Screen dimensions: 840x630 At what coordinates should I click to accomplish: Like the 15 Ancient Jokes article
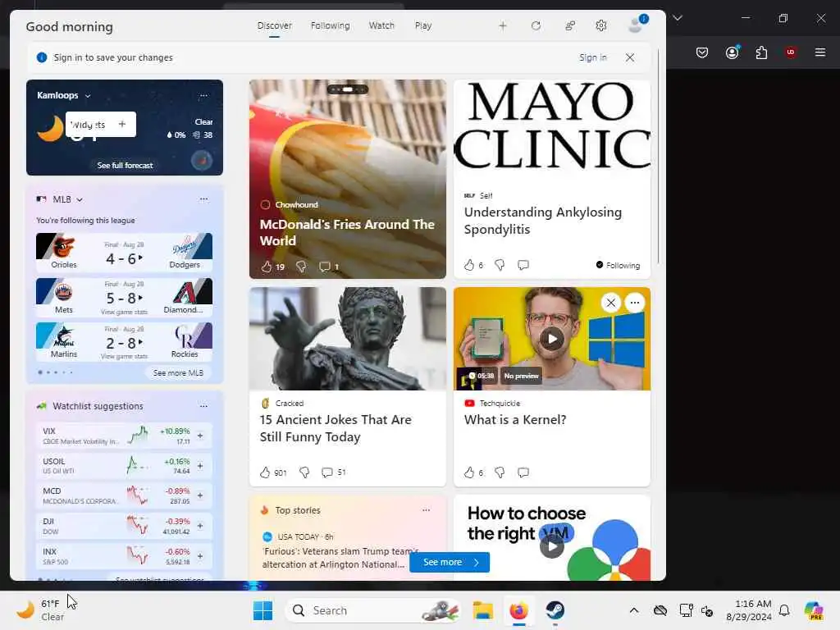click(x=265, y=472)
